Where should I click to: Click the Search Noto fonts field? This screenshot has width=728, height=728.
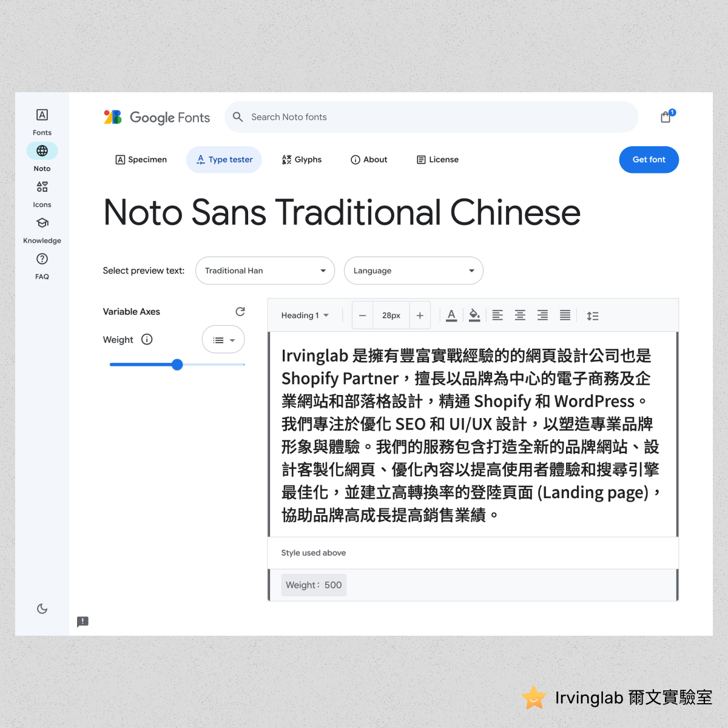(431, 117)
